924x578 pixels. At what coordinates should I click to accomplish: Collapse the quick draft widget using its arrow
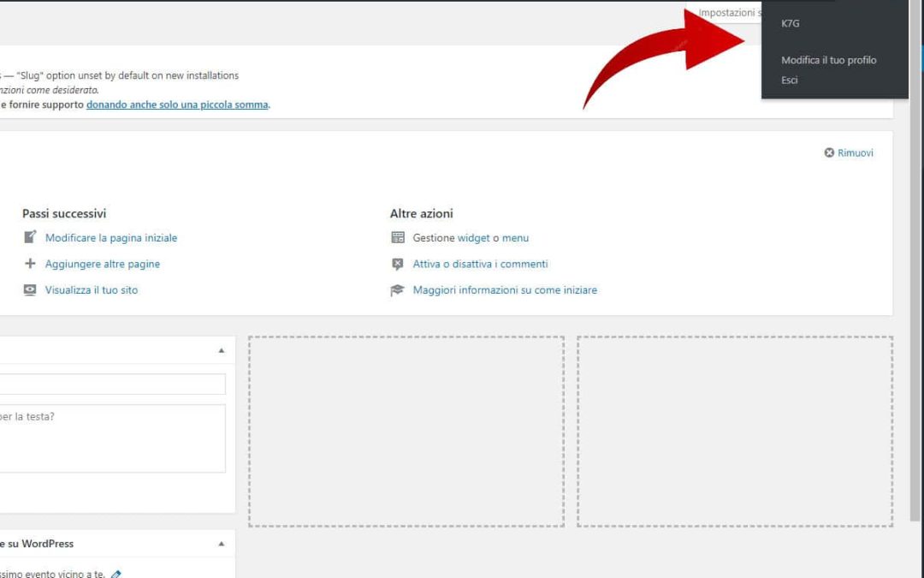coord(222,350)
